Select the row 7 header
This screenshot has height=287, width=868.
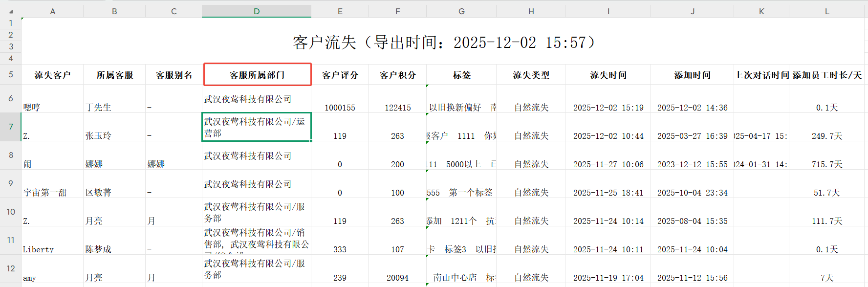pos(10,127)
